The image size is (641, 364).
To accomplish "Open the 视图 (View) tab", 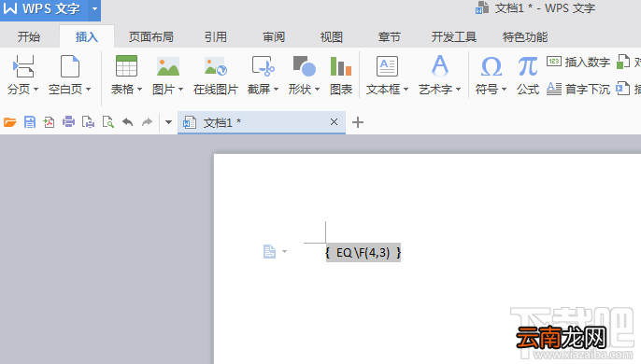I will pyautogui.click(x=331, y=37).
